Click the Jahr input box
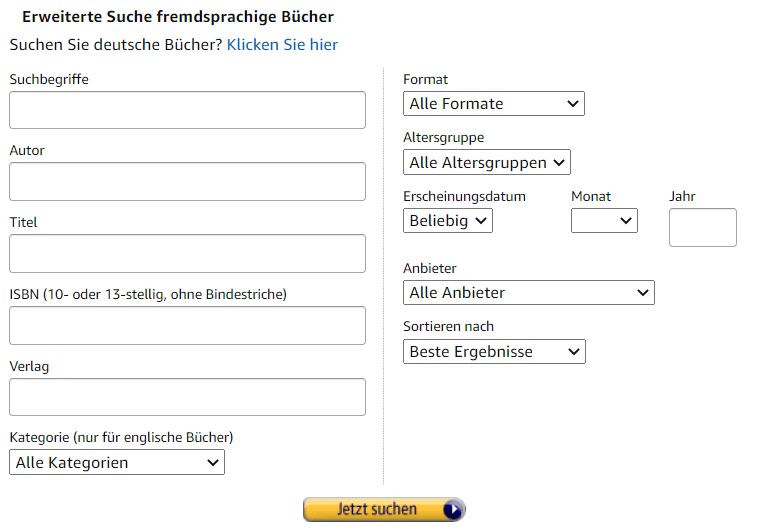The image size is (758, 531). pos(702,227)
